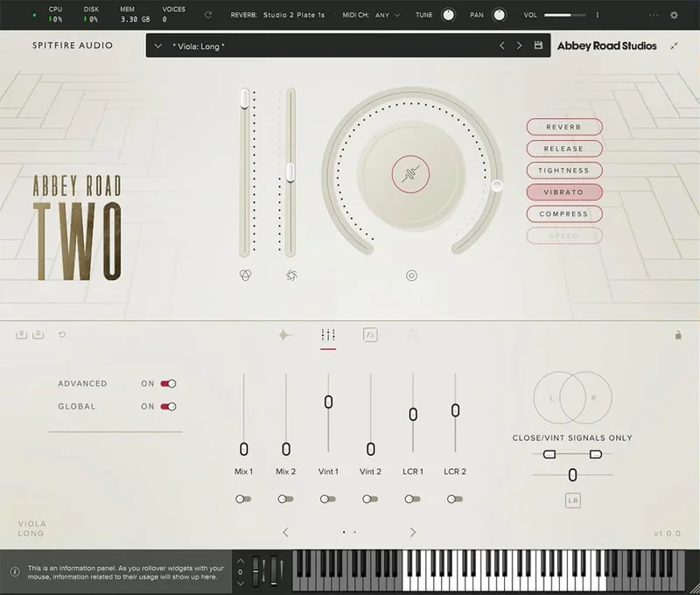This screenshot has height=595, width=700.
Task: Click the right stereo width handle
Action: 596,454
